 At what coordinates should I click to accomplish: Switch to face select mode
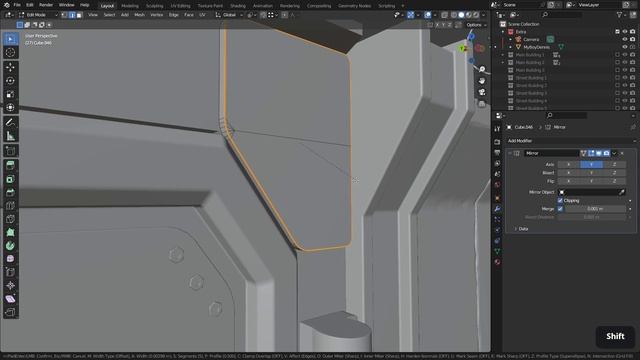coord(79,15)
